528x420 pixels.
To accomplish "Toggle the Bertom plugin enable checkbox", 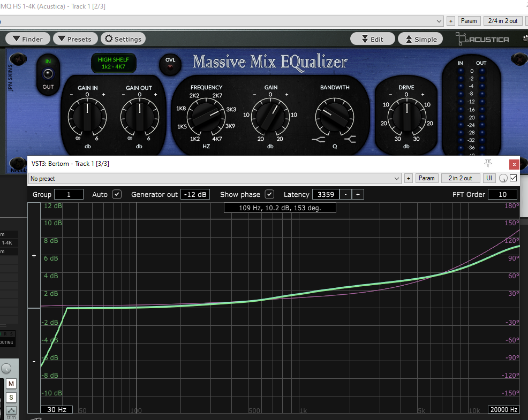I will click(513, 178).
